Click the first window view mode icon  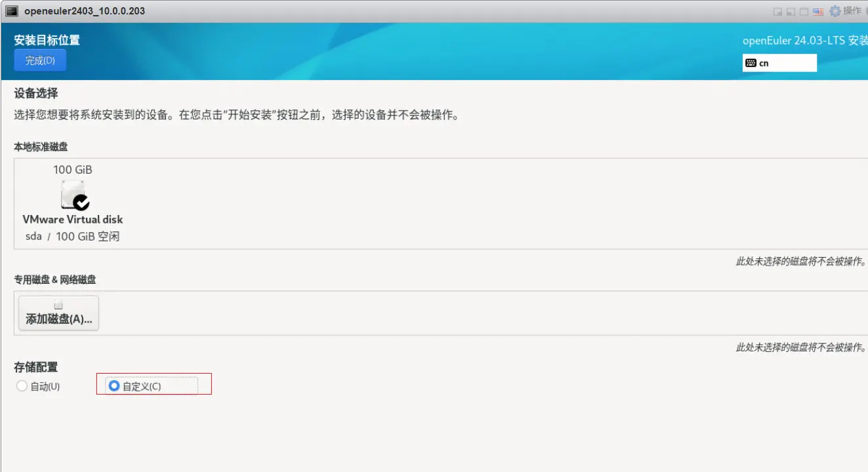pyautogui.click(x=778, y=11)
